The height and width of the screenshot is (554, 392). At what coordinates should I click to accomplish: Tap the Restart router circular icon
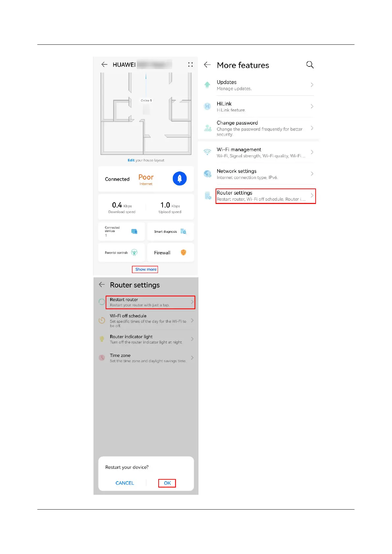pos(102,302)
